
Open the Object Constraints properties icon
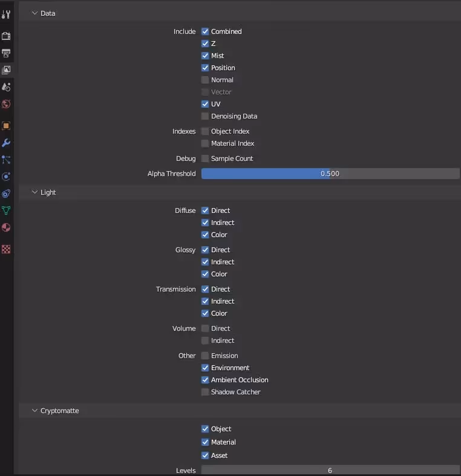[6, 194]
